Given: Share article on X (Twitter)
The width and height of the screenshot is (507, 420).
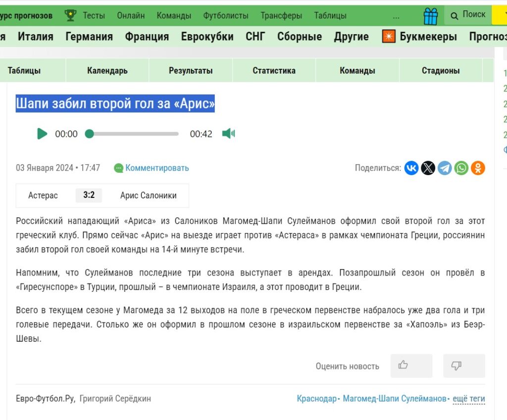Looking at the screenshot, I should point(428,168).
